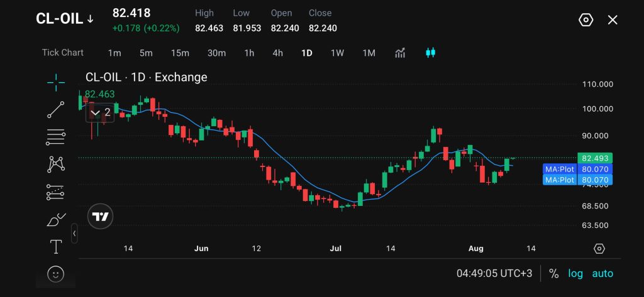Screen dimensions: 644x297
Task: Click the 110.000 price axis label
Action: [597, 85]
